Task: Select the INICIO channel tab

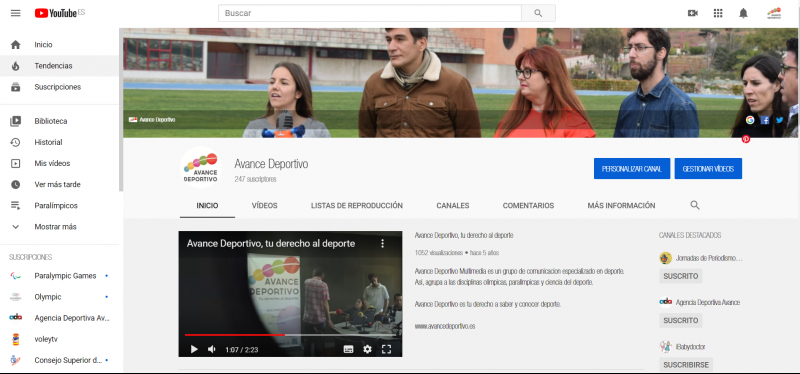Action: point(207,206)
